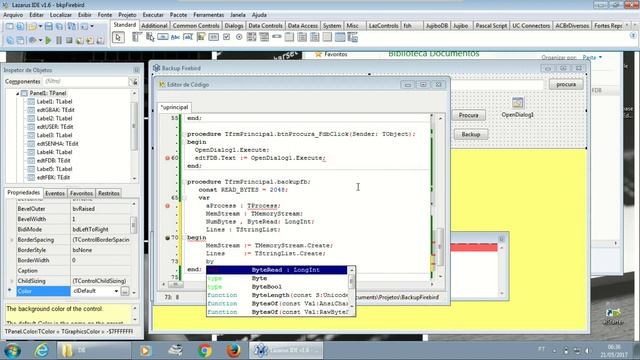Switch to the Data Access palette tab
This screenshot has width=640, height=360.
pyautogui.click(x=302, y=25)
